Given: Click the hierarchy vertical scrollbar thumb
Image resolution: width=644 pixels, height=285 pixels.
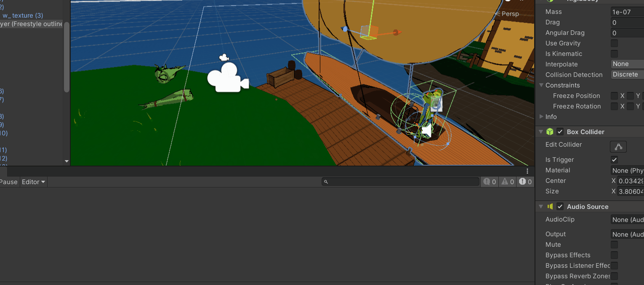Looking at the screenshot, I should point(67,57).
